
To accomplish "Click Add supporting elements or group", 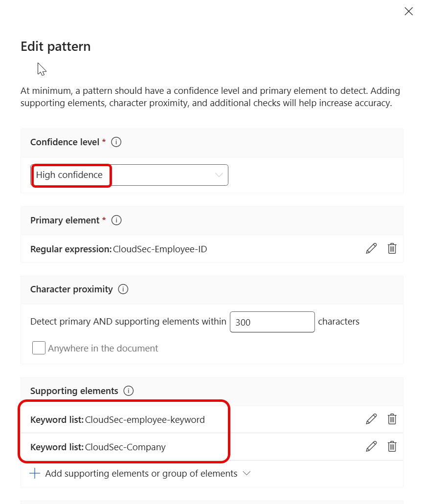I will point(141,473).
